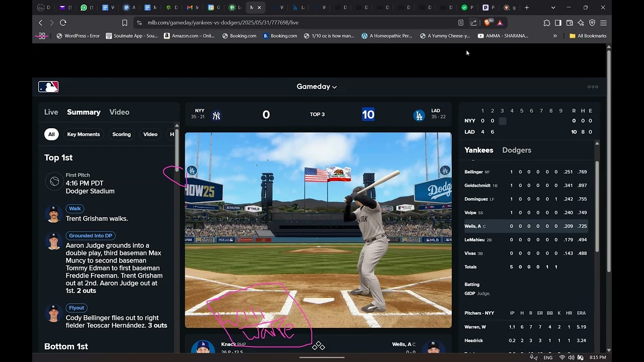Open the Amazon.com bookmark
The height and width of the screenshot is (362, 644).
coord(189,36)
